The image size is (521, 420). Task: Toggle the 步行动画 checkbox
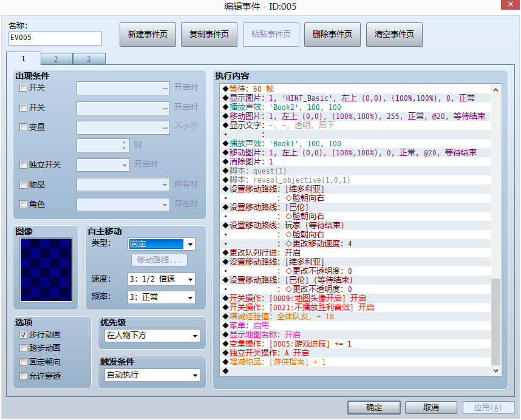23,334
